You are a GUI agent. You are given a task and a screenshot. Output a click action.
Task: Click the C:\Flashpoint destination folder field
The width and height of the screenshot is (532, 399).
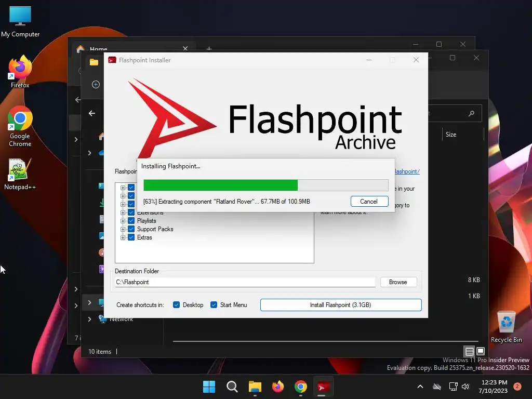[x=245, y=282]
